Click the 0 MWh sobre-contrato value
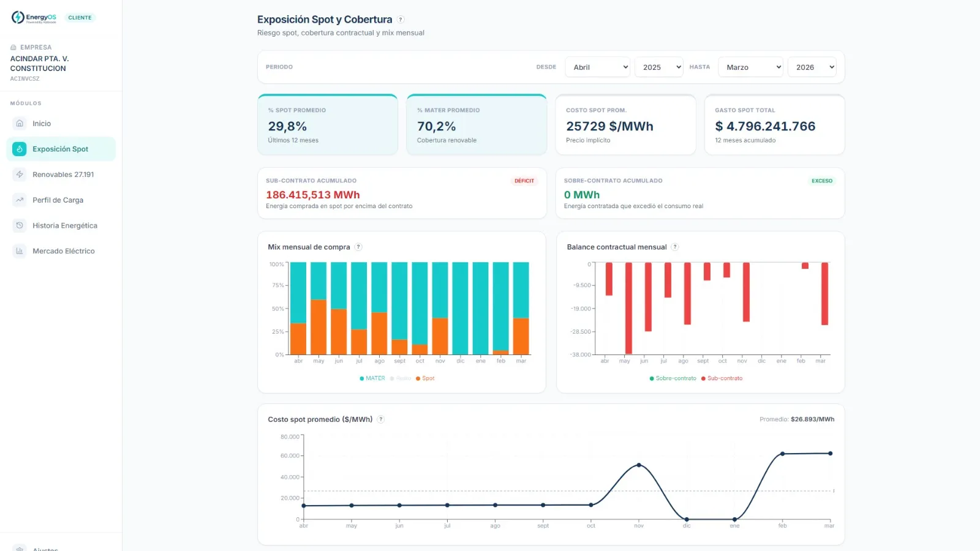 coord(582,195)
